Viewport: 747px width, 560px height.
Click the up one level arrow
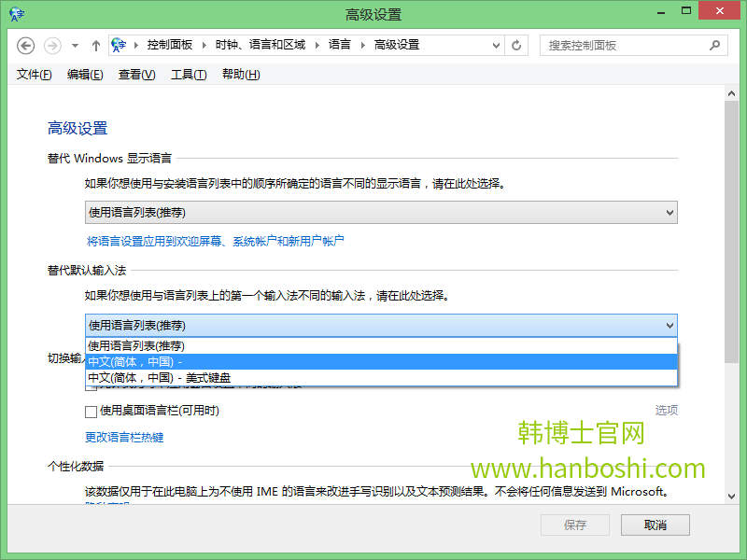tap(96, 45)
